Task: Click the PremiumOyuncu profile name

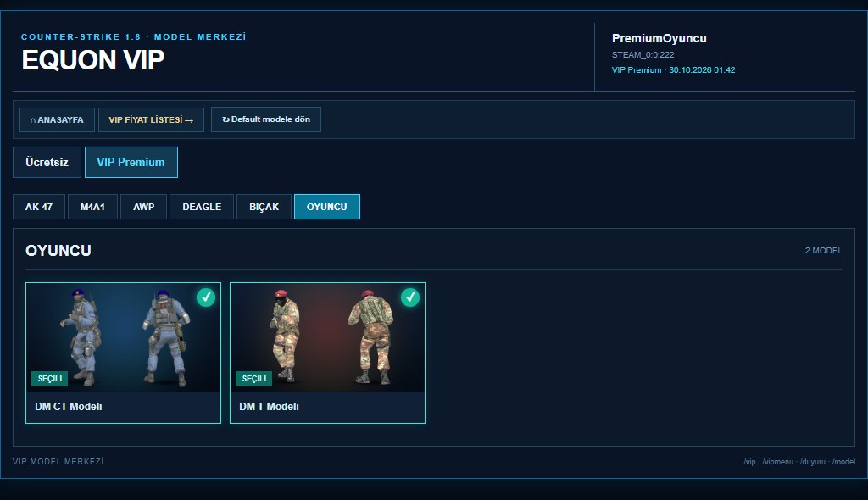Action: click(659, 38)
